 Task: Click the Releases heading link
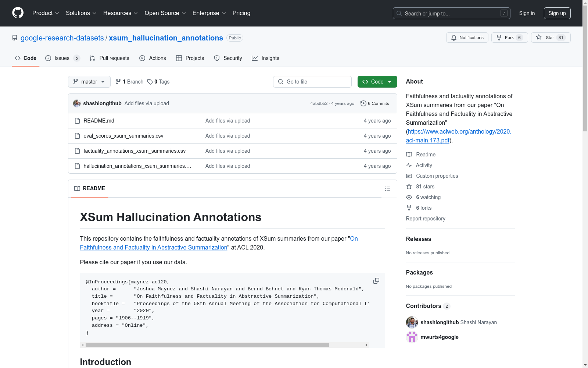(x=419, y=239)
